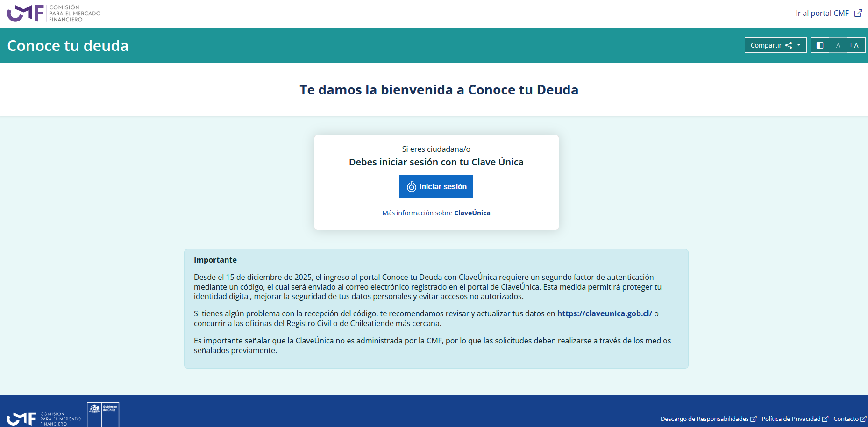Expand the Compartir share dropdown
This screenshot has width=868, height=427.
776,45
